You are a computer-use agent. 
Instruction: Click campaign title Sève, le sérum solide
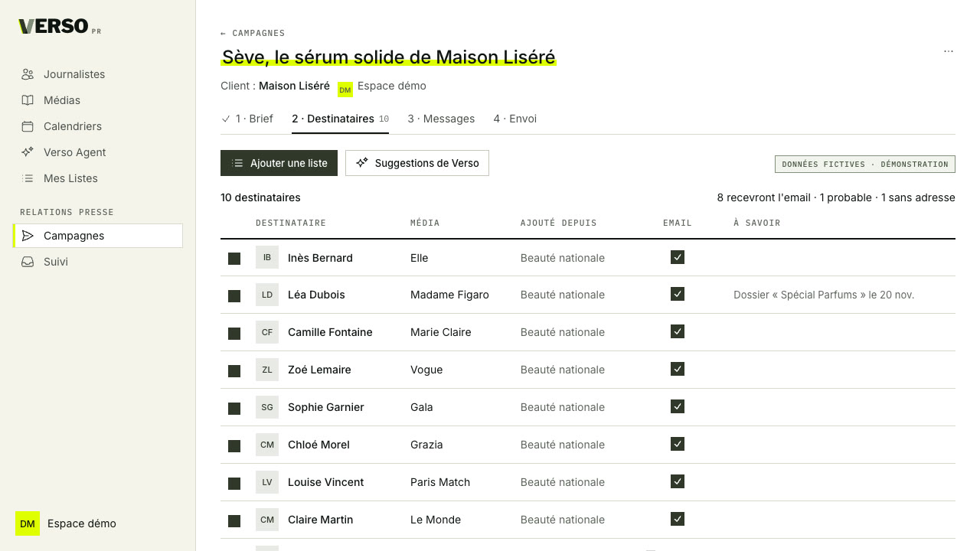[x=389, y=57]
